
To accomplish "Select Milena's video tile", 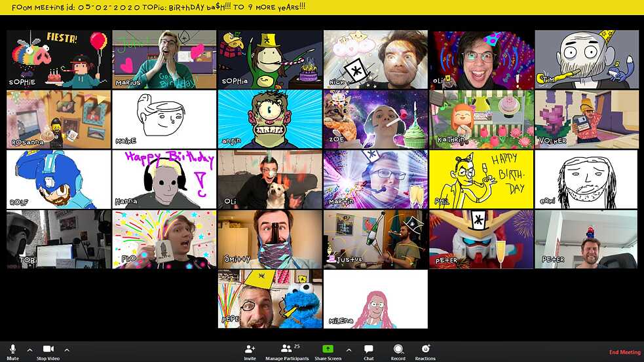I will coord(375,299).
